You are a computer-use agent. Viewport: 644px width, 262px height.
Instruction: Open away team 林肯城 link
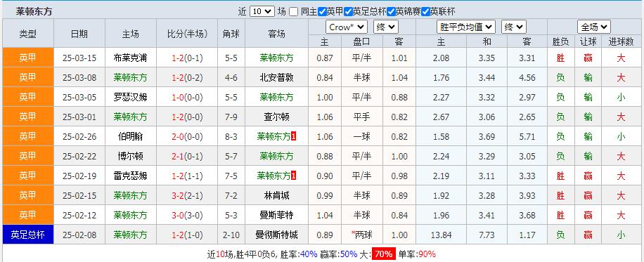[x=276, y=195]
